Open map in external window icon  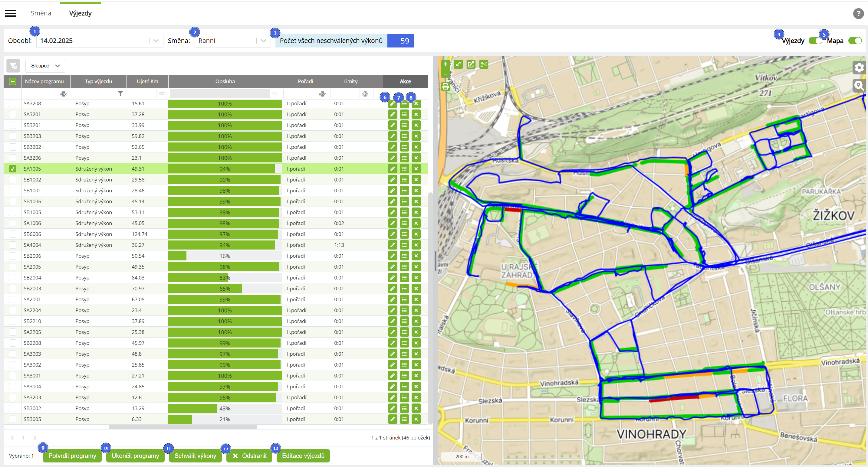point(471,64)
